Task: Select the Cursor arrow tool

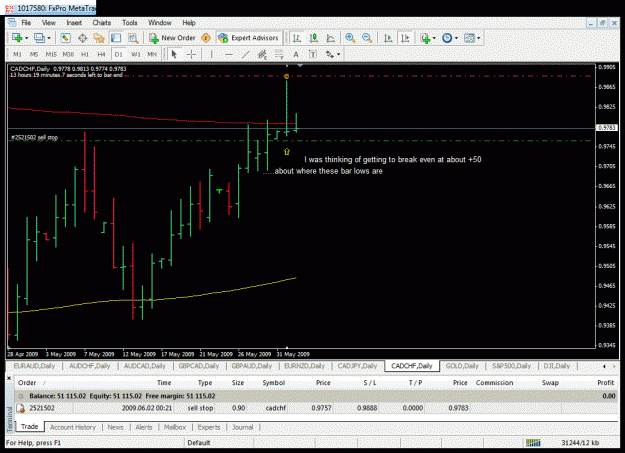Action: point(174,54)
